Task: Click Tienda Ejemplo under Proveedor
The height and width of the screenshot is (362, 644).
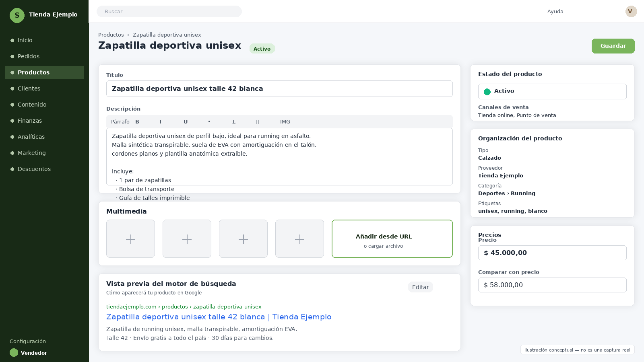Action: [x=500, y=175]
